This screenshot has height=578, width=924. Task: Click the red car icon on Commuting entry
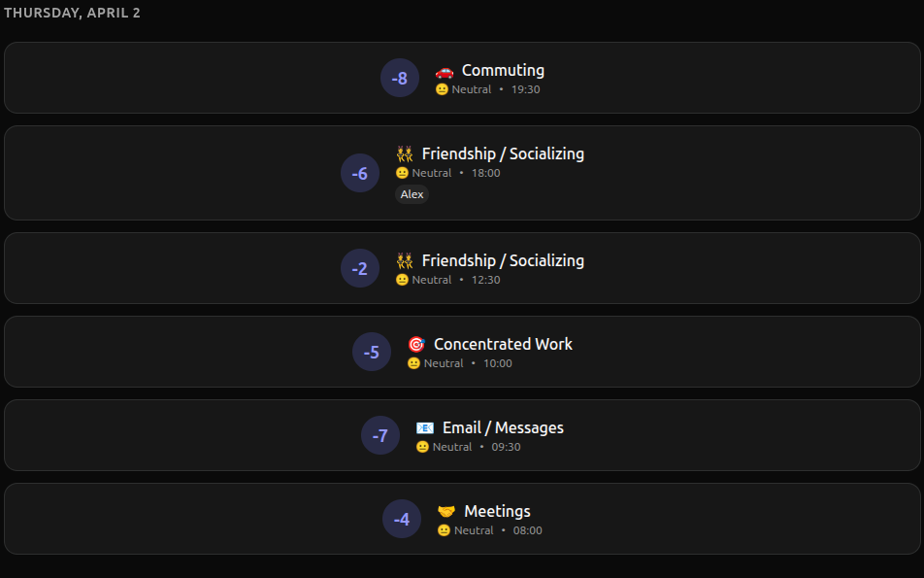pyautogui.click(x=445, y=70)
